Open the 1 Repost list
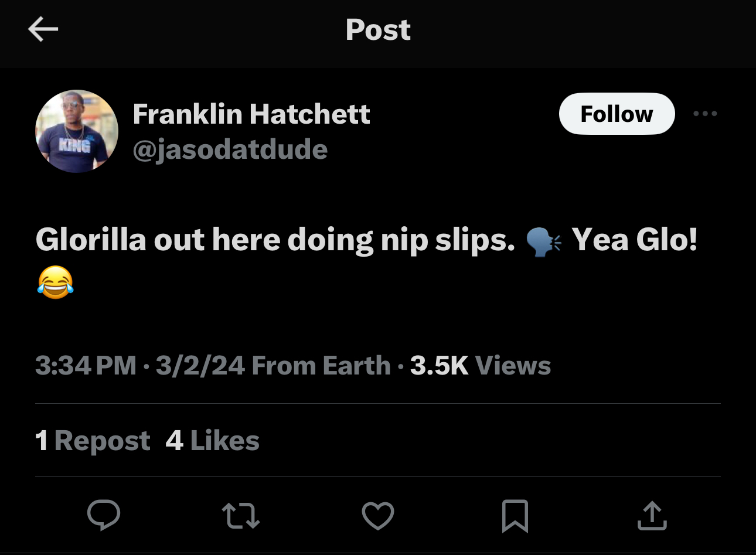This screenshot has width=756, height=555. click(x=93, y=441)
